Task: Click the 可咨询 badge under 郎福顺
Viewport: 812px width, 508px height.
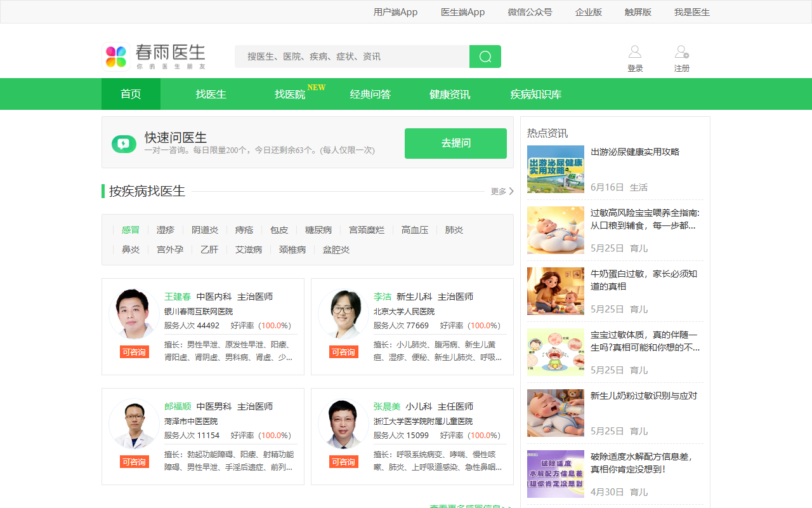Action: click(134, 462)
